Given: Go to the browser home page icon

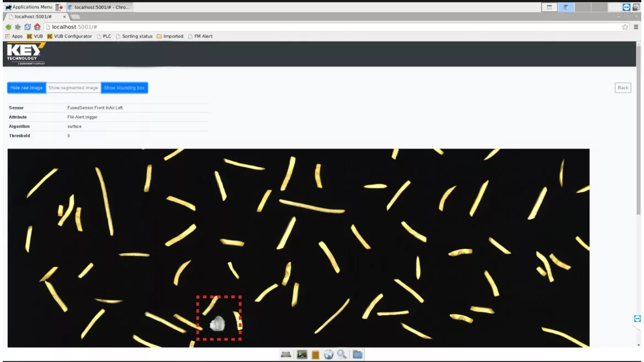Looking at the screenshot, I should click(37, 27).
